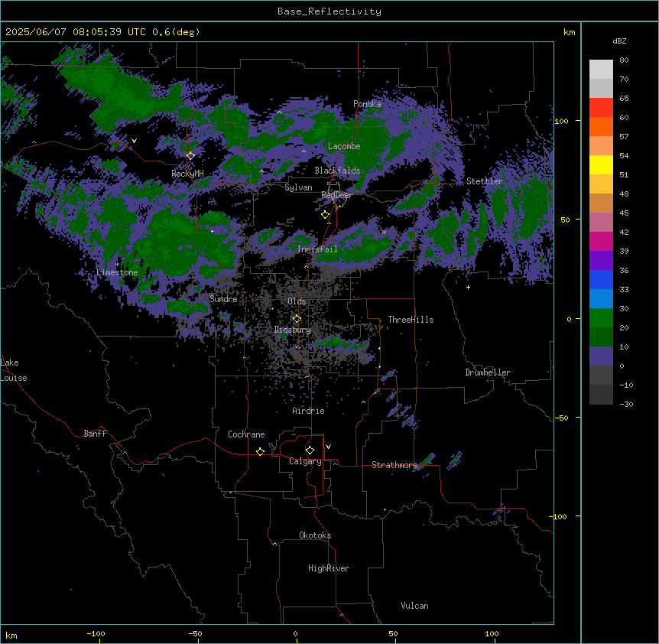Click the Lacombe city label
The image size is (659, 644).
(x=344, y=146)
